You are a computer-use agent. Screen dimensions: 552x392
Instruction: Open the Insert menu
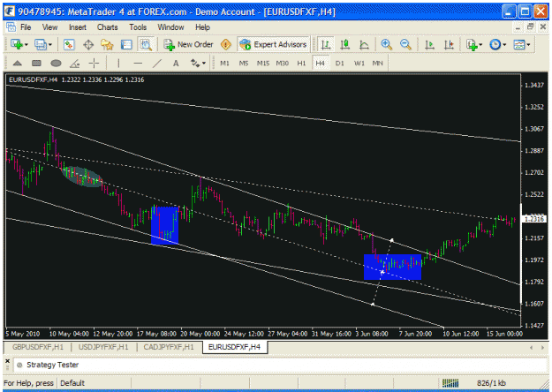(x=78, y=27)
